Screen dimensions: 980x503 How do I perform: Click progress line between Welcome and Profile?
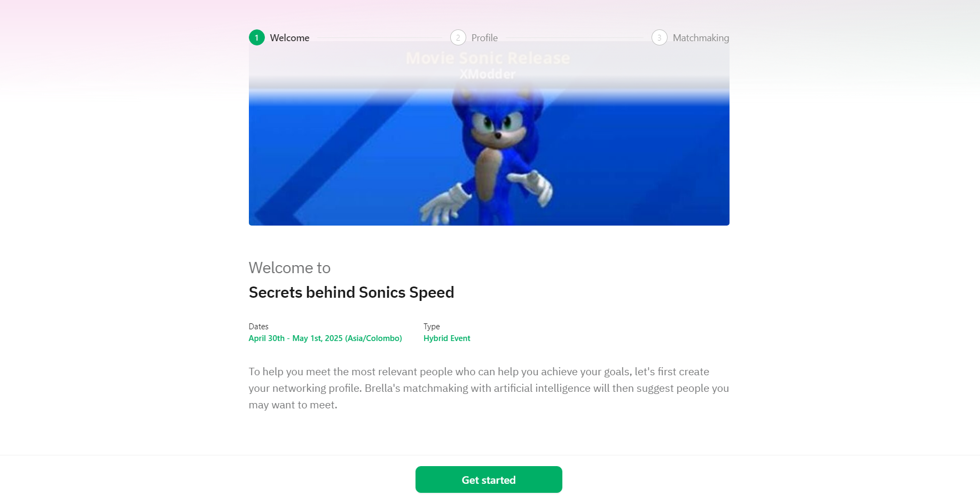tap(380, 38)
